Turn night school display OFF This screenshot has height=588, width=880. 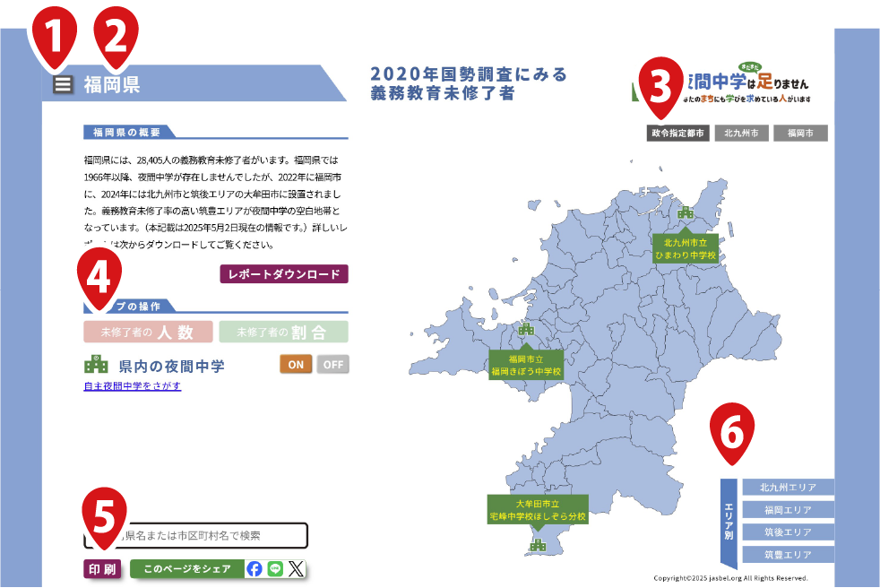point(332,364)
